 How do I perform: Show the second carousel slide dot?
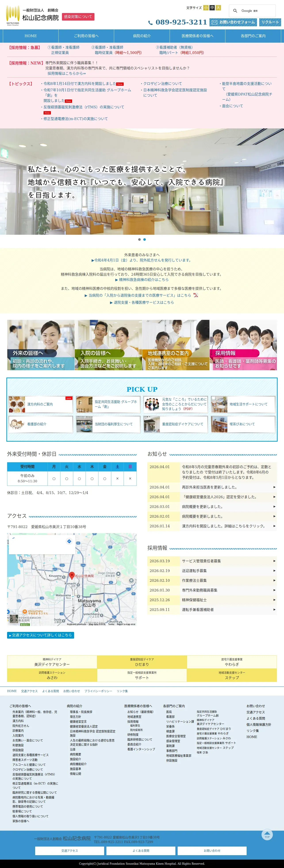145,240
